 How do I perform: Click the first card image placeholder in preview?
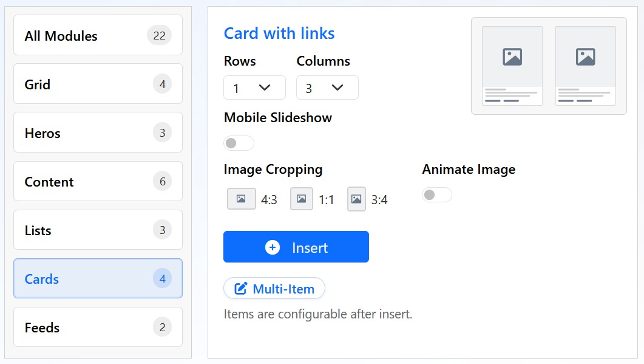pyautogui.click(x=512, y=57)
